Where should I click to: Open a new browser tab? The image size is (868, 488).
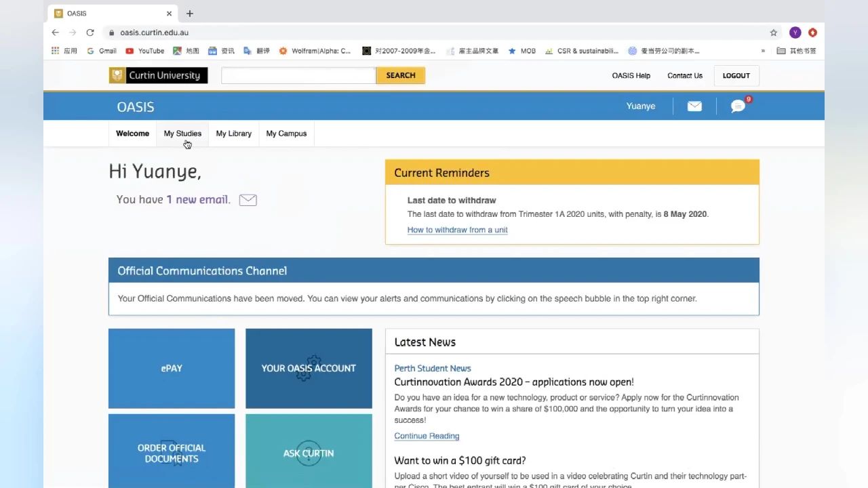point(190,14)
